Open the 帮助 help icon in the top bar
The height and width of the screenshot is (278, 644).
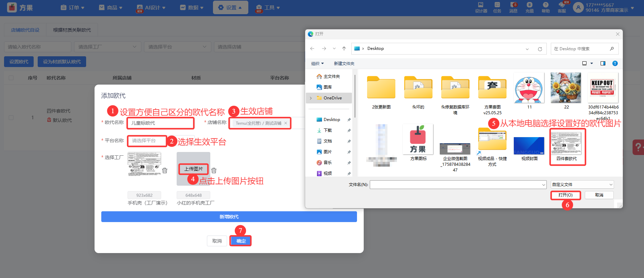pyautogui.click(x=545, y=7)
